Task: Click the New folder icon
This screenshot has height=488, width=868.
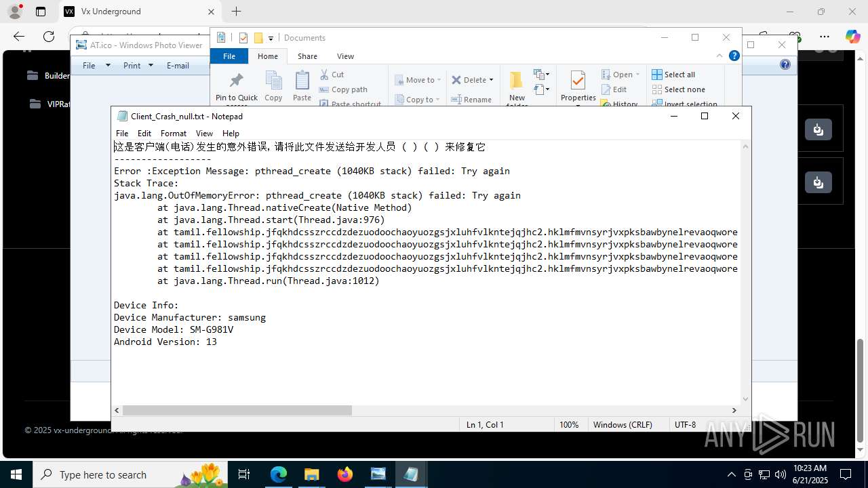Action: pos(517,81)
